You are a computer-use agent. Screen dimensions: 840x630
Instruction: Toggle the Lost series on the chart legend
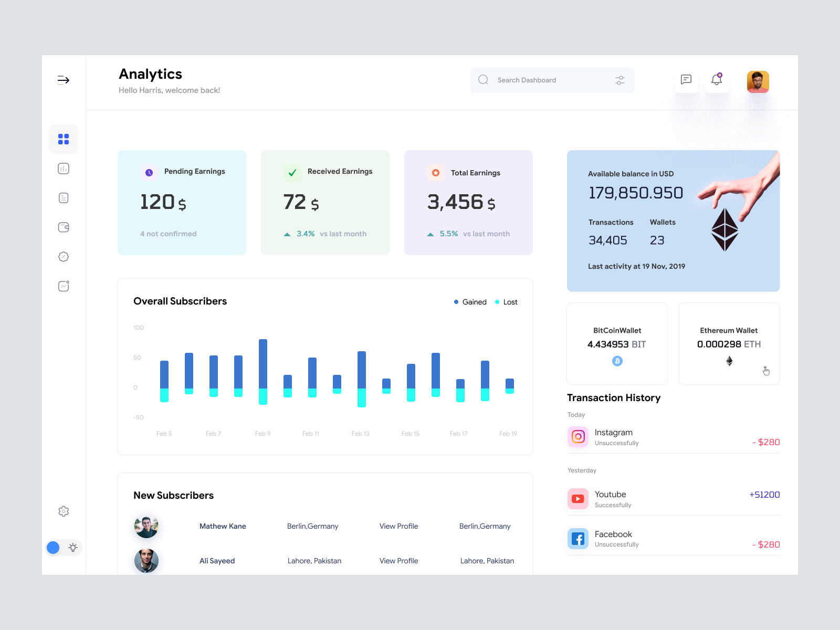[505, 302]
